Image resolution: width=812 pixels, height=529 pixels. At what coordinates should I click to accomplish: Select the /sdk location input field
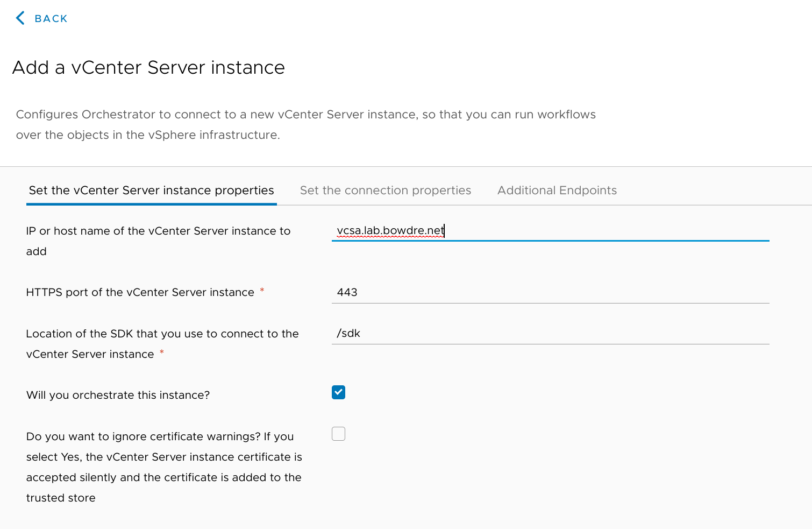tap(551, 333)
